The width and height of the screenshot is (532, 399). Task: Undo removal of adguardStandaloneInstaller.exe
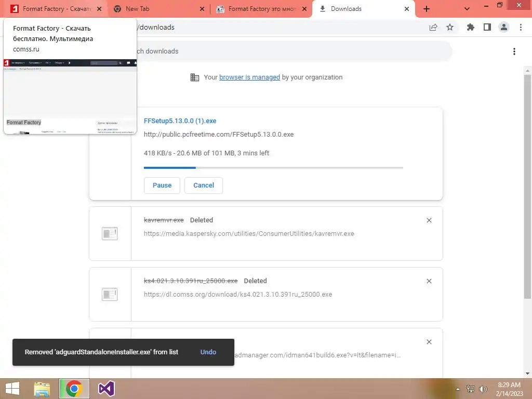coord(208,352)
